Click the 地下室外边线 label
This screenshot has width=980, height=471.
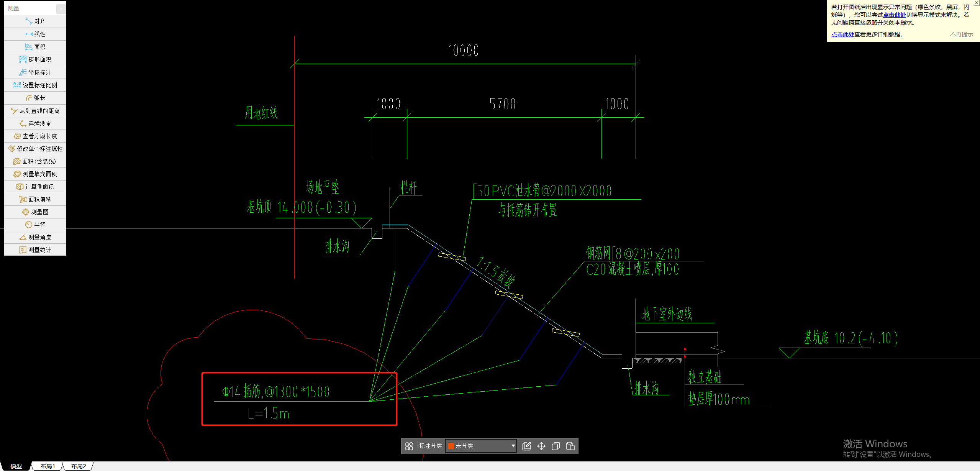click(667, 313)
